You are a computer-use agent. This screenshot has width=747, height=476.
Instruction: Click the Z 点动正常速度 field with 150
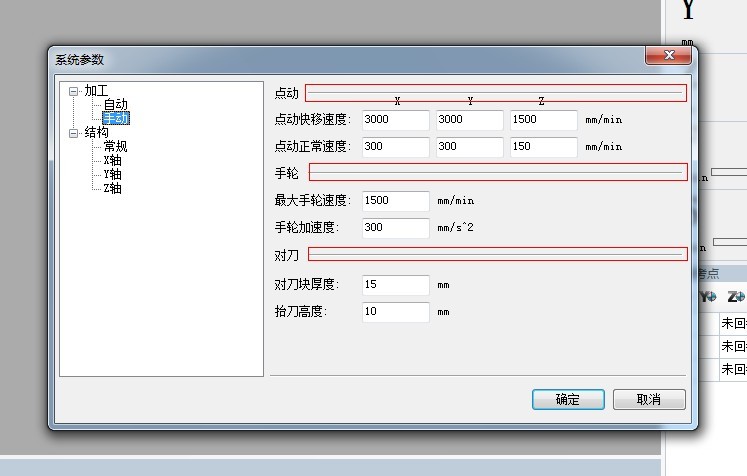[544, 147]
